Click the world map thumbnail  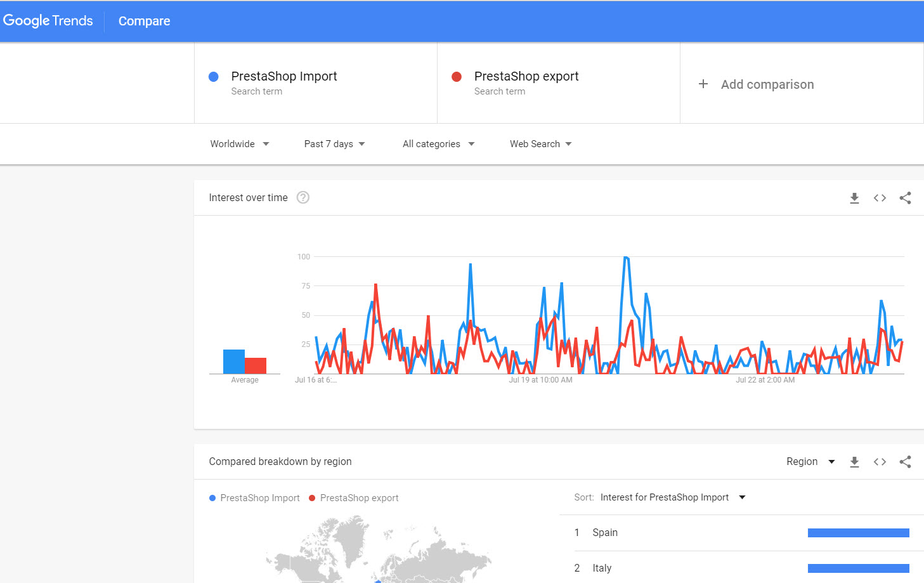(378, 549)
